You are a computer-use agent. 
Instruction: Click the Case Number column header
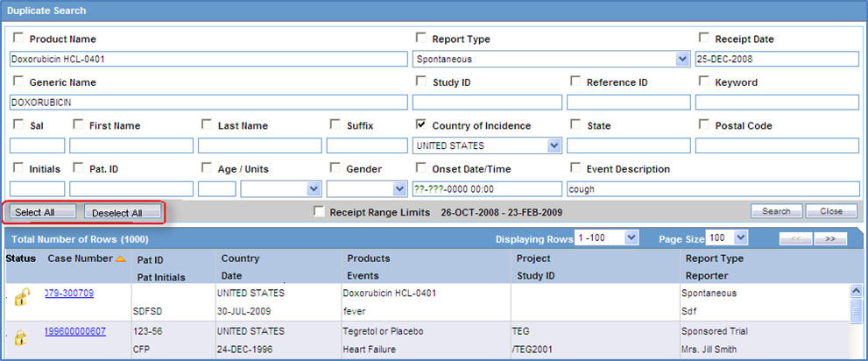click(80, 258)
